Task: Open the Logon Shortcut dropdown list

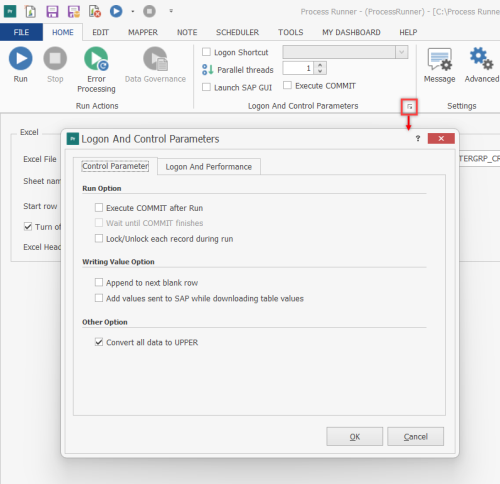Action: point(401,52)
